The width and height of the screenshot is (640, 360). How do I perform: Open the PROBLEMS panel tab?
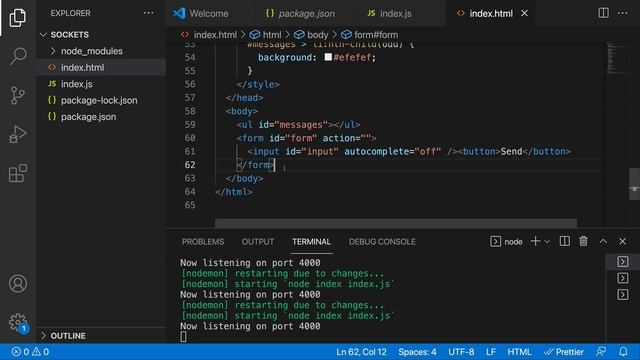[203, 242]
